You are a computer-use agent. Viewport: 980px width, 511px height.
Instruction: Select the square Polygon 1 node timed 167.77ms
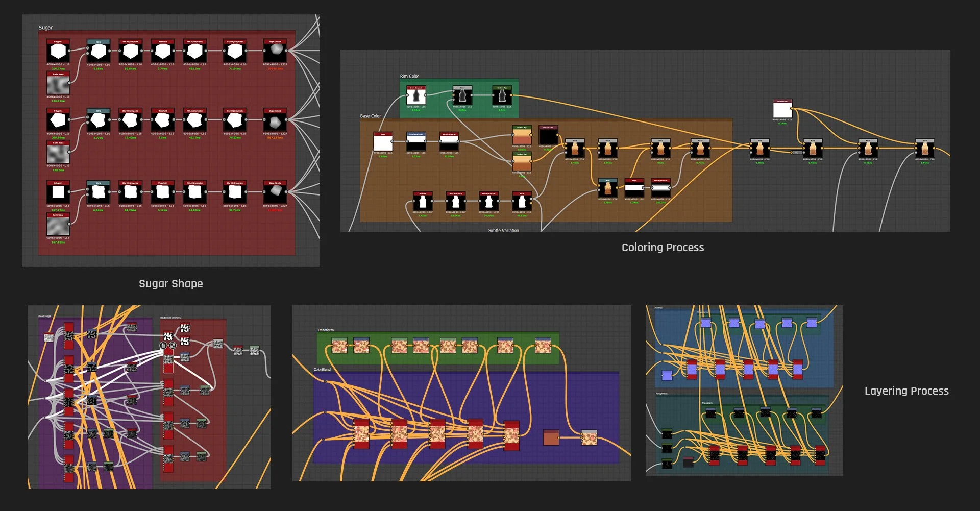click(58, 192)
